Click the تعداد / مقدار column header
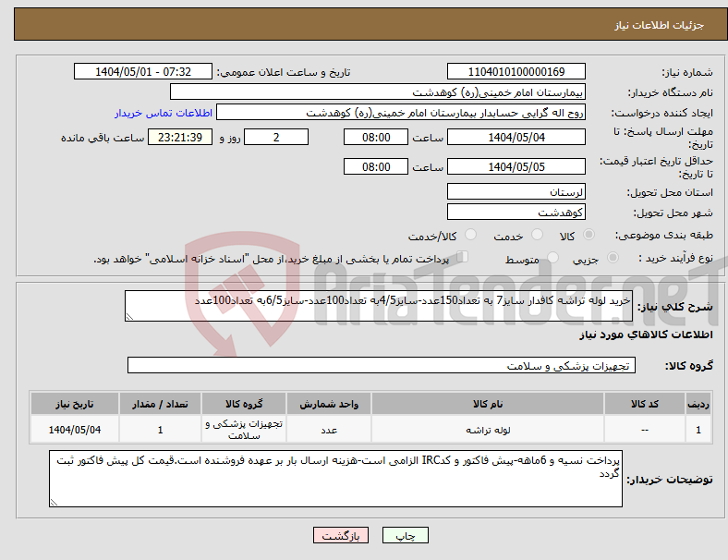 click(x=160, y=404)
